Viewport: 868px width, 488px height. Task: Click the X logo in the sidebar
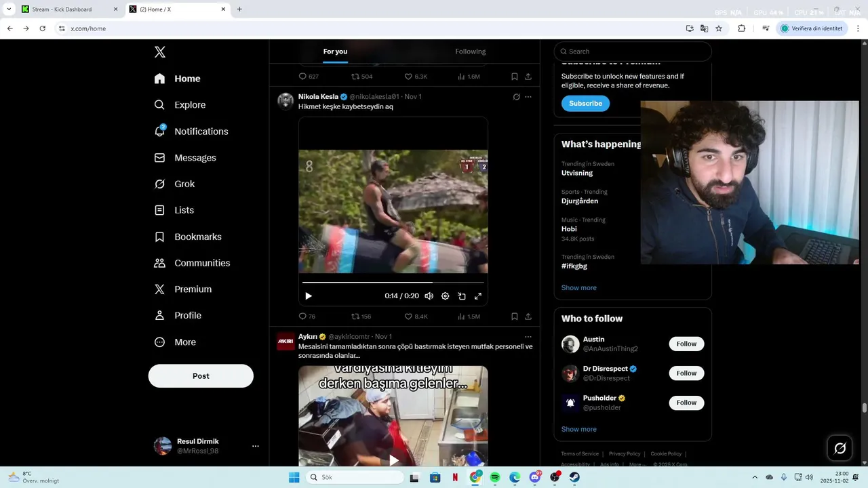pyautogui.click(x=159, y=52)
